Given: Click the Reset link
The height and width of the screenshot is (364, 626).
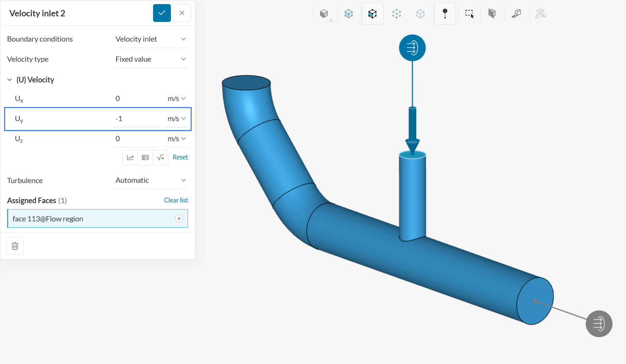Looking at the screenshot, I should pos(180,157).
